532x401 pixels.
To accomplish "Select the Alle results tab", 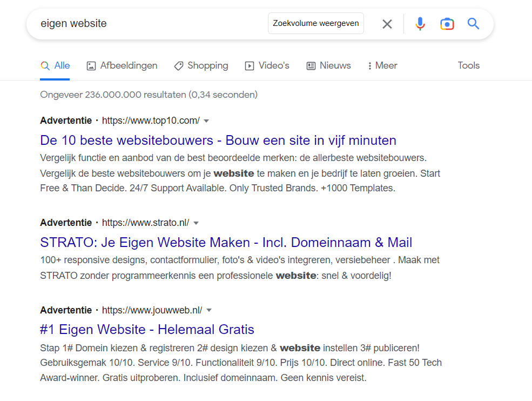I will (x=55, y=66).
